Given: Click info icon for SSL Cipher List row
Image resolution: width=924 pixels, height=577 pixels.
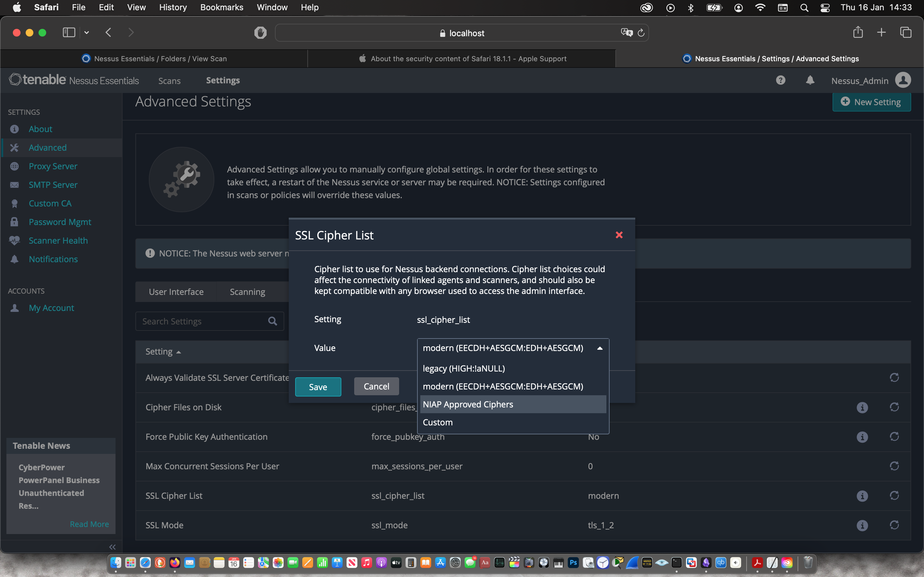Looking at the screenshot, I should pos(862,496).
